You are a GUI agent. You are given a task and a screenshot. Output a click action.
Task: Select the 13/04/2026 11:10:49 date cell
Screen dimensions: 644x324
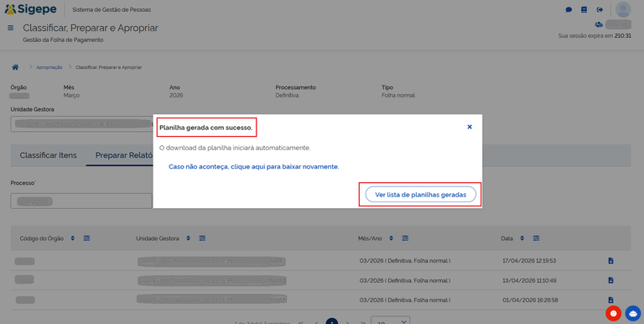(x=529, y=280)
